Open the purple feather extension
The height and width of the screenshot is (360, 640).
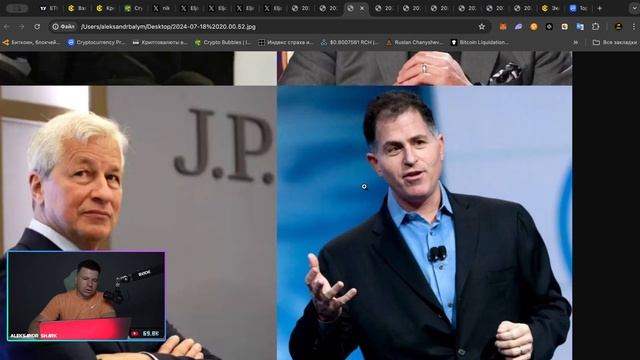coord(518,27)
